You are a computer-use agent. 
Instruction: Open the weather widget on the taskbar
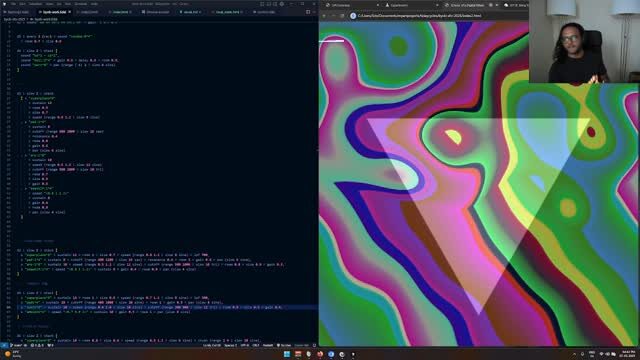click(13, 354)
